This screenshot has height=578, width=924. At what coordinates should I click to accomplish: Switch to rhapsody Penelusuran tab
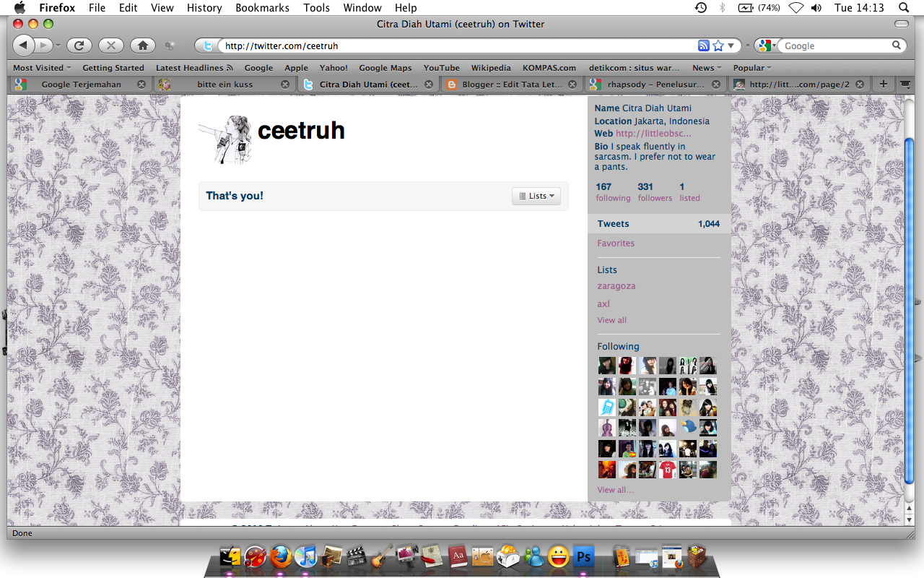tap(655, 84)
